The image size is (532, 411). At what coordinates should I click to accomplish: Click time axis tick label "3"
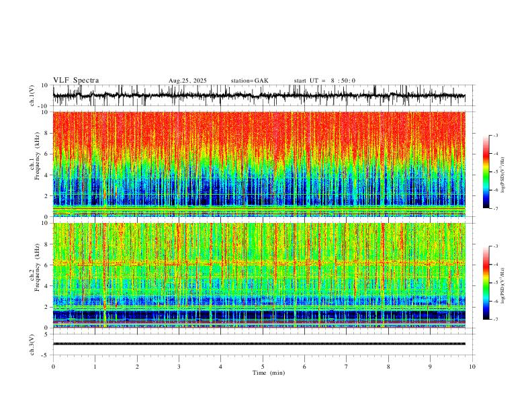click(x=179, y=367)
